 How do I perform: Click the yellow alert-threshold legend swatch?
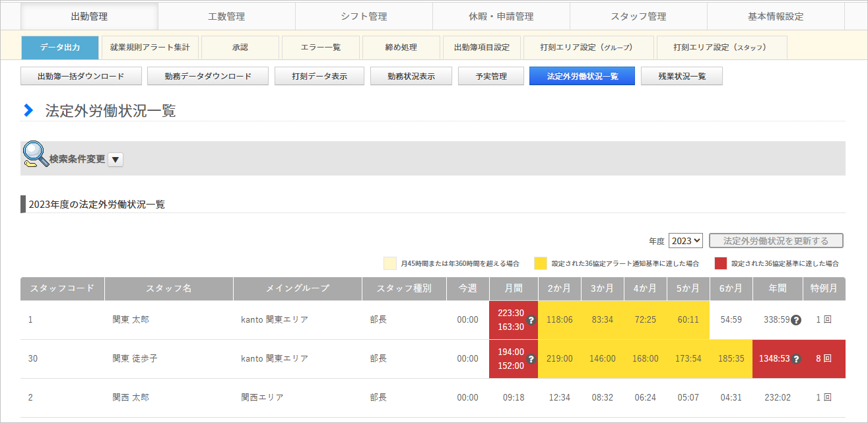coord(541,263)
